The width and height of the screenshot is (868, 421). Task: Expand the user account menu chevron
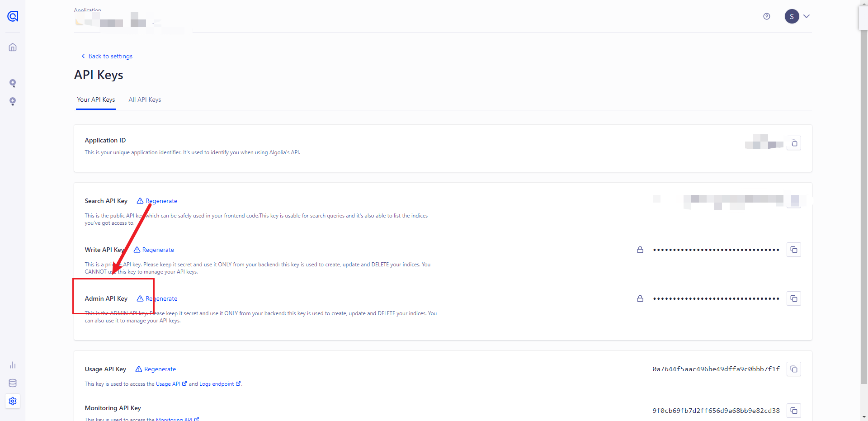pyautogui.click(x=807, y=16)
